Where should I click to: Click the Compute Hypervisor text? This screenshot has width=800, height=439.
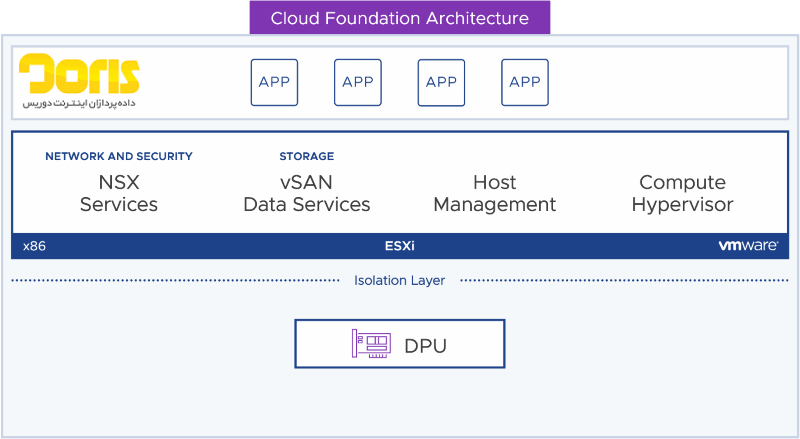[x=682, y=193]
